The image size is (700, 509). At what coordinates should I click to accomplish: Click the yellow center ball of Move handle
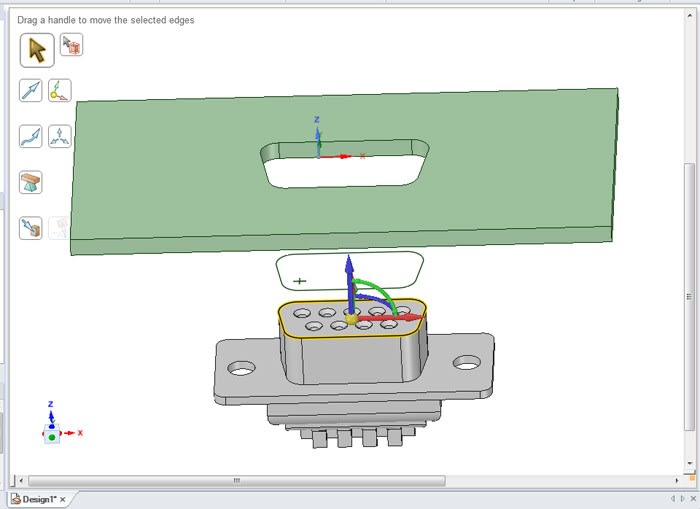pyautogui.click(x=351, y=318)
